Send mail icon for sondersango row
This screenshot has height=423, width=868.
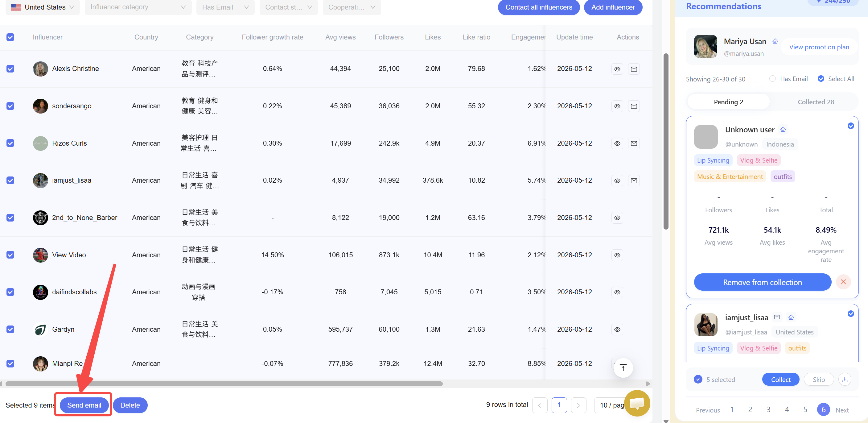coord(634,106)
